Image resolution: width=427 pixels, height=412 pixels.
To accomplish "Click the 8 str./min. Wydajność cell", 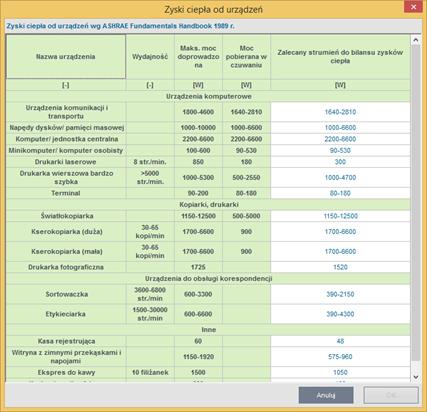I will (150, 162).
